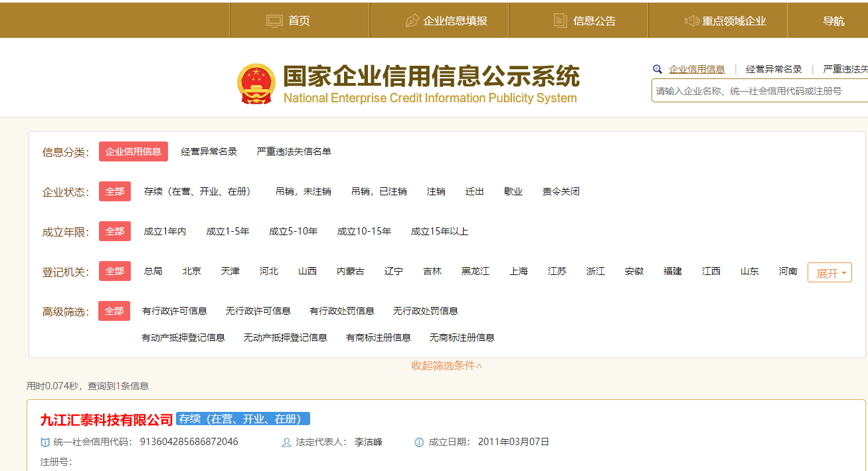Open the 首页 navigation tab
868x471 pixels.
pyautogui.click(x=299, y=21)
